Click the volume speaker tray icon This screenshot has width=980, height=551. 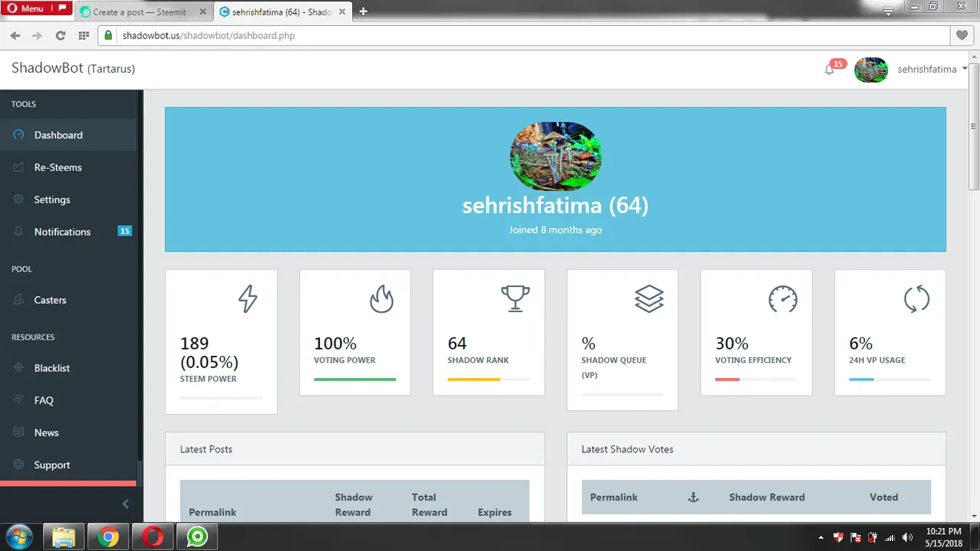(907, 537)
